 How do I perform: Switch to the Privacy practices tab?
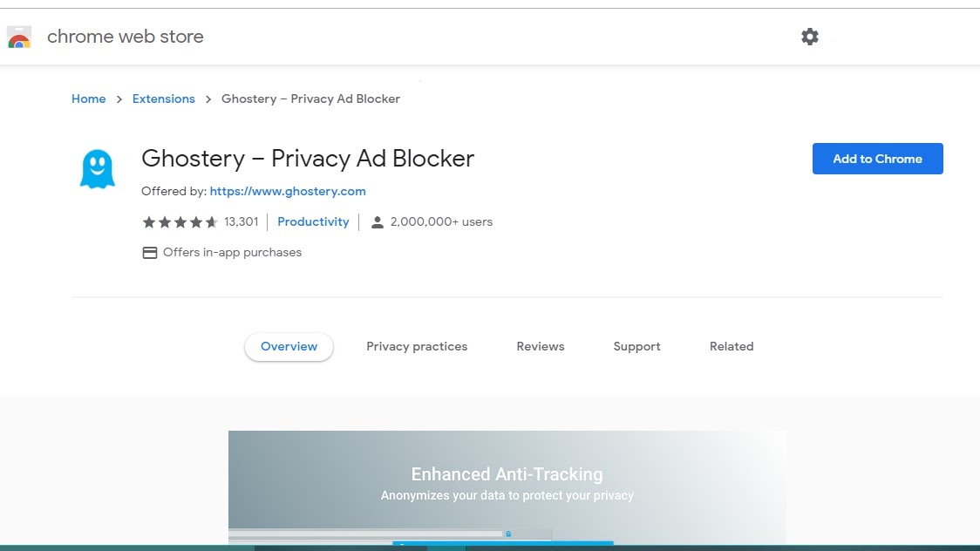417,347
